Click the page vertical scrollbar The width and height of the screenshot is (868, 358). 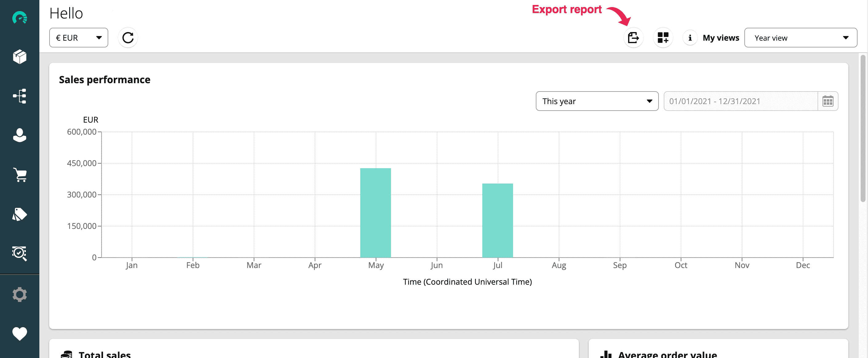pyautogui.click(x=862, y=128)
